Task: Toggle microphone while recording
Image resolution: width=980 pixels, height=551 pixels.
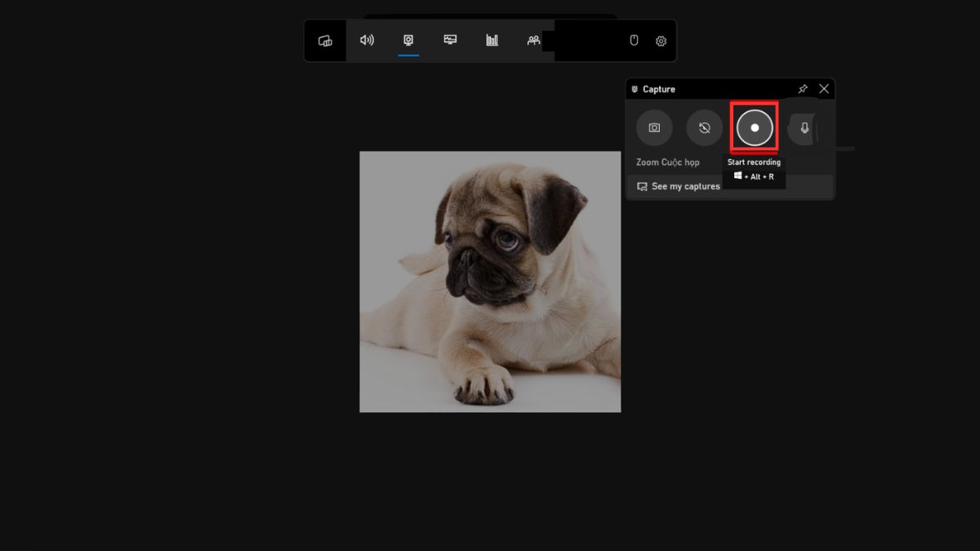Action: [804, 128]
